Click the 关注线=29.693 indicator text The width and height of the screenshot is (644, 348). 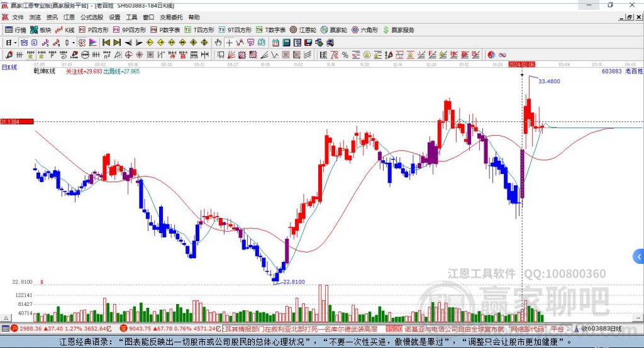pyautogui.click(x=84, y=72)
